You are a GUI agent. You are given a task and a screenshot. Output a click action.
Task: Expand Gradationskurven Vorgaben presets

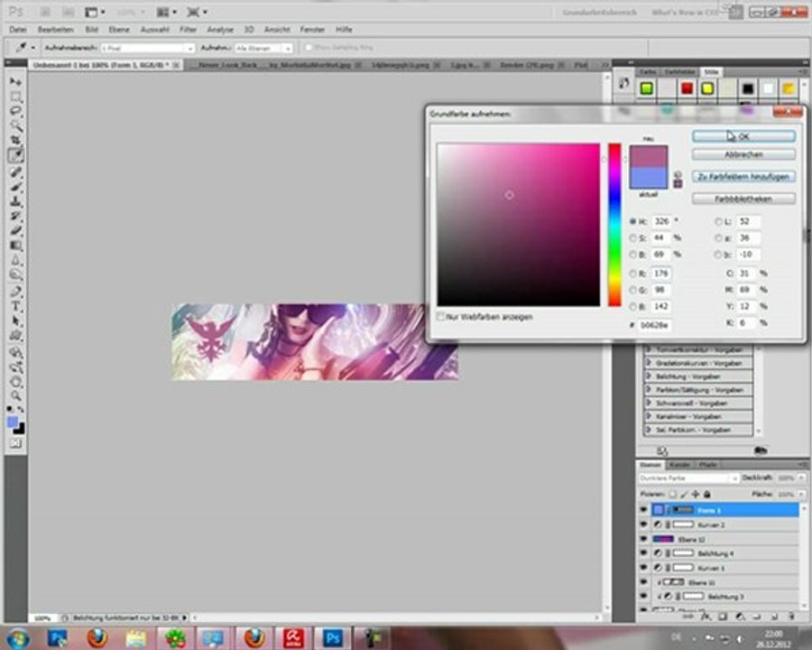649,363
